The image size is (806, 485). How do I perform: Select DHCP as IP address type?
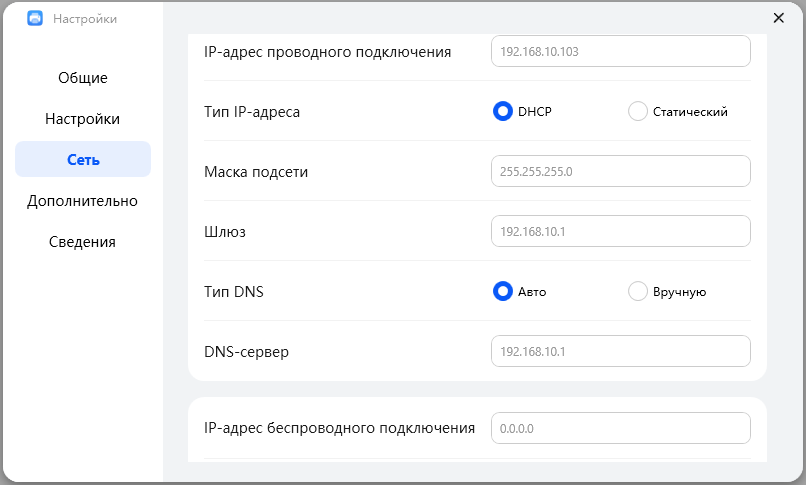point(502,111)
